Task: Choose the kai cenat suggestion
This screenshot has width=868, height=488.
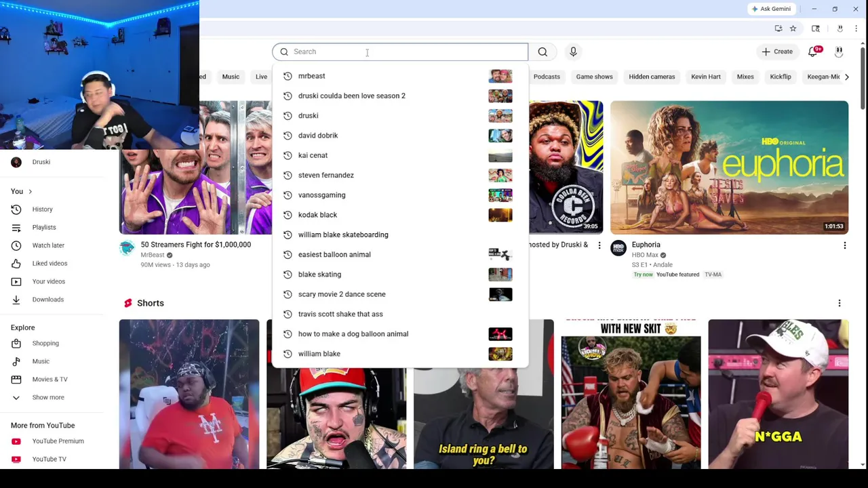Action: [x=400, y=155]
